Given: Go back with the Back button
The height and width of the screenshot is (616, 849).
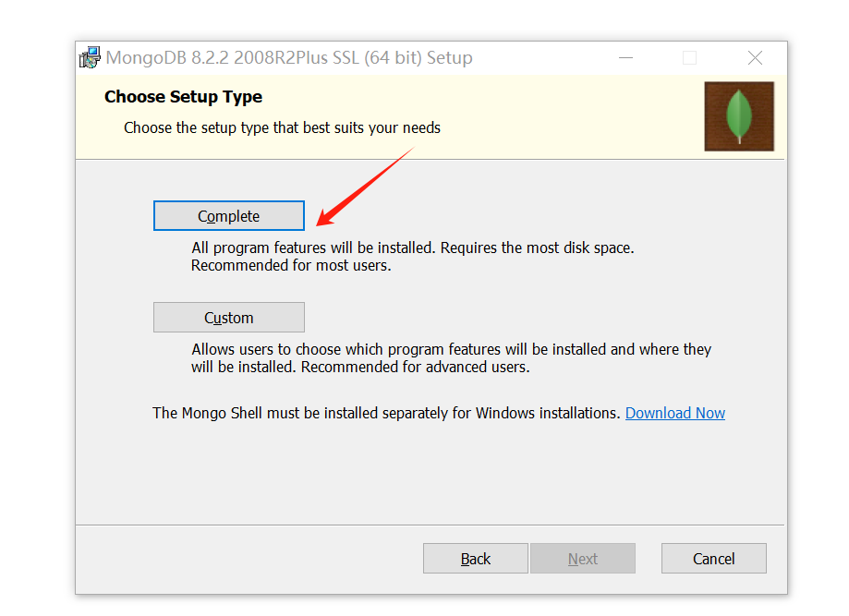Looking at the screenshot, I should click(x=476, y=558).
